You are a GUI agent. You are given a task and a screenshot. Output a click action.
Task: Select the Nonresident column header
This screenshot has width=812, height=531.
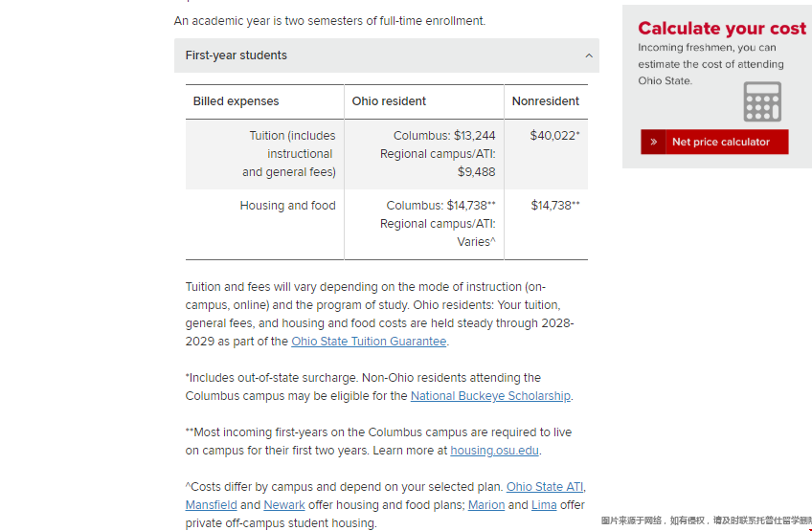546,101
